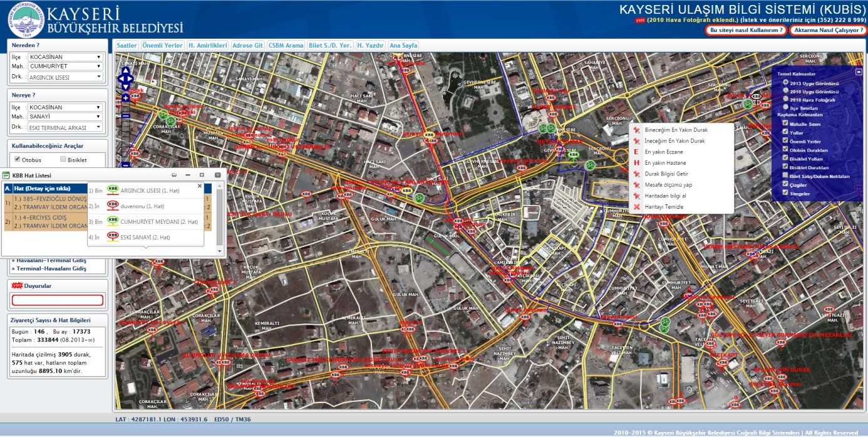Open the Nereden Drk. dropdown ARGINCIK LISESI
The height and width of the screenshot is (437, 868).
[65, 77]
